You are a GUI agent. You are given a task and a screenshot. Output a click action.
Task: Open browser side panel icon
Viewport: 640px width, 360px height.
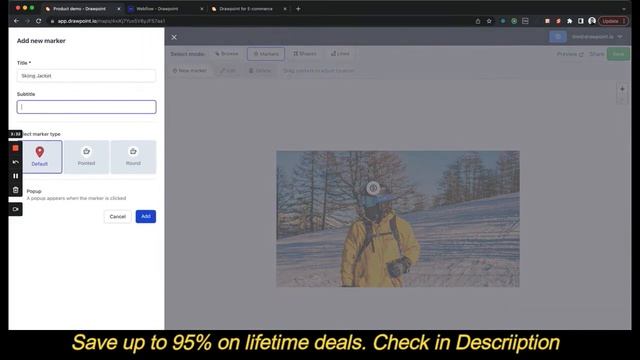pyautogui.click(x=581, y=21)
